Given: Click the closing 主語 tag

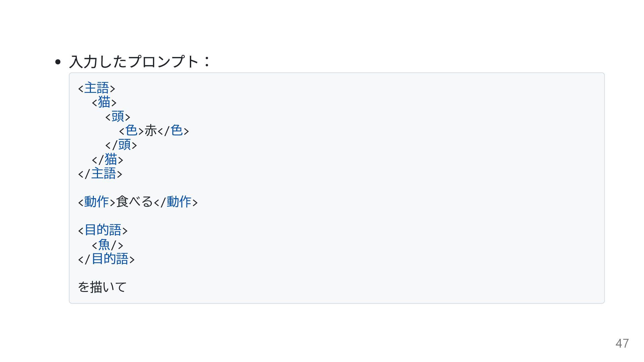Looking at the screenshot, I should pos(100,174).
